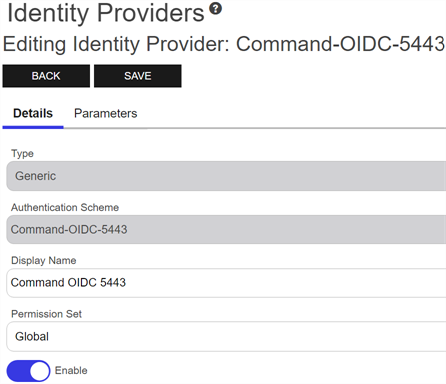Open the help icon beside Identity Providers
Viewport: 446px width, 384px height.
pos(215,8)
